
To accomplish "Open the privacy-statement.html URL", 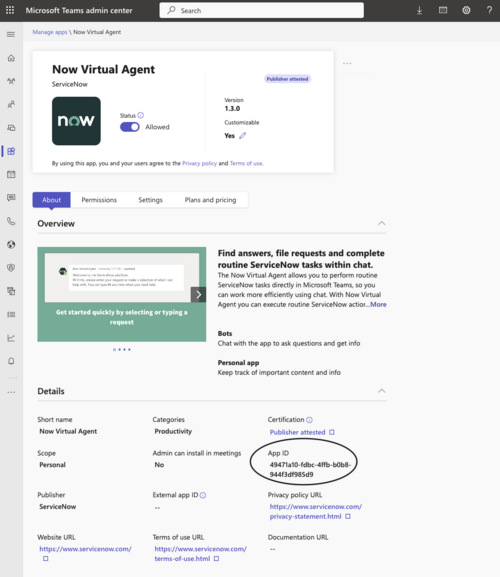I will (316, 511).
